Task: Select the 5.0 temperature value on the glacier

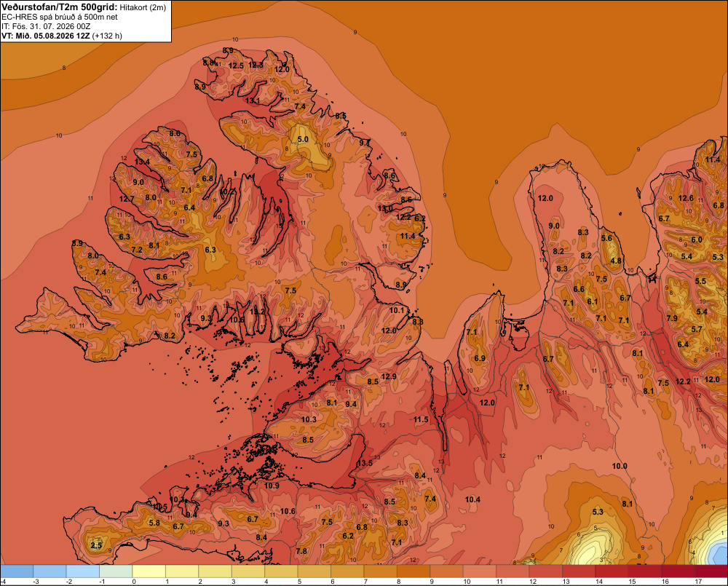Action: (x=303, y=139)
